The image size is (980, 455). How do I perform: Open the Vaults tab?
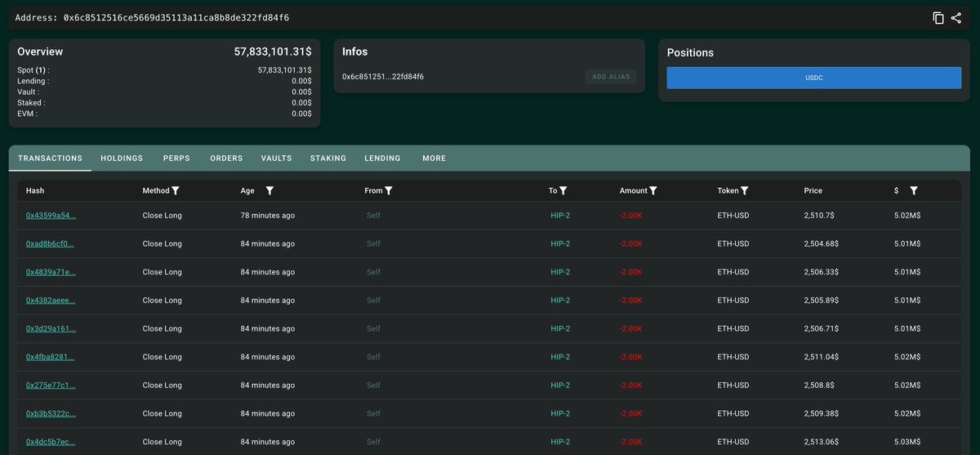point(276,158)
